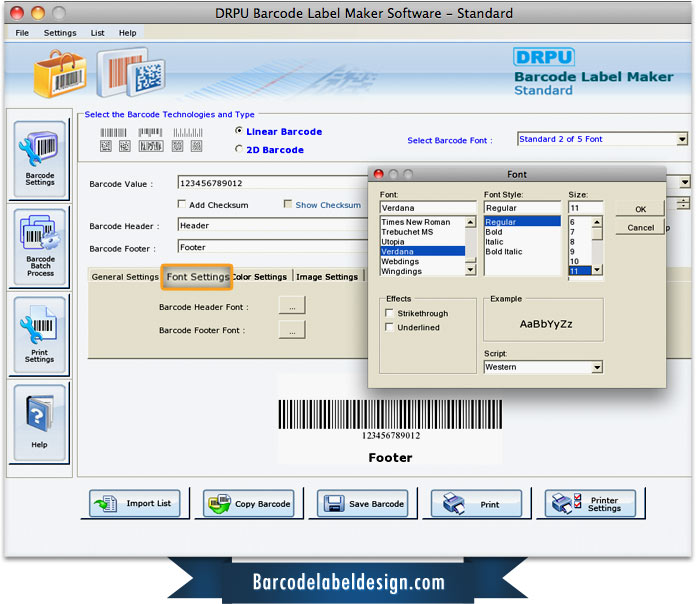Select the Linear Barcode radio button

pyautogui.click(x=239, y=131)
